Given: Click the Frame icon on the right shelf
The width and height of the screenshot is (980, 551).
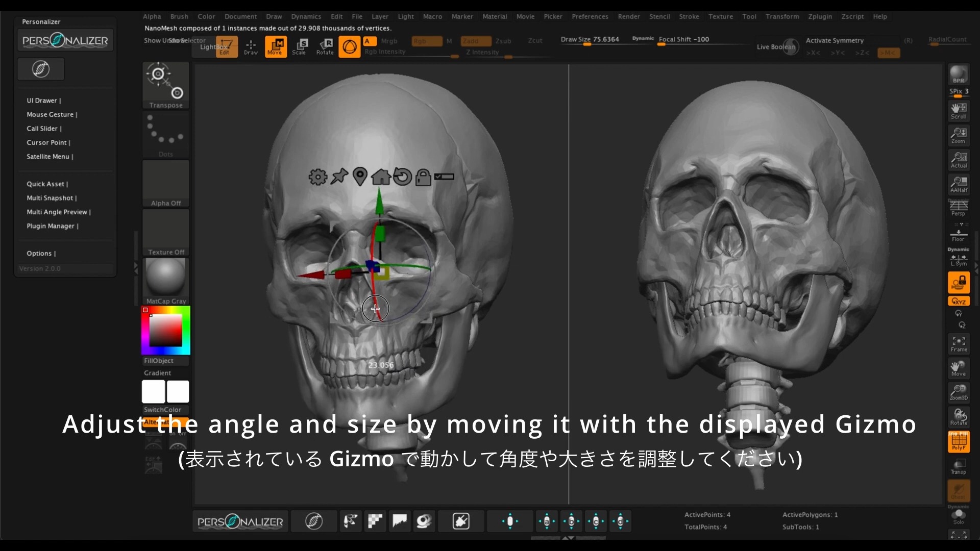Looking at the screenshot, I should [x=959, y=343].
